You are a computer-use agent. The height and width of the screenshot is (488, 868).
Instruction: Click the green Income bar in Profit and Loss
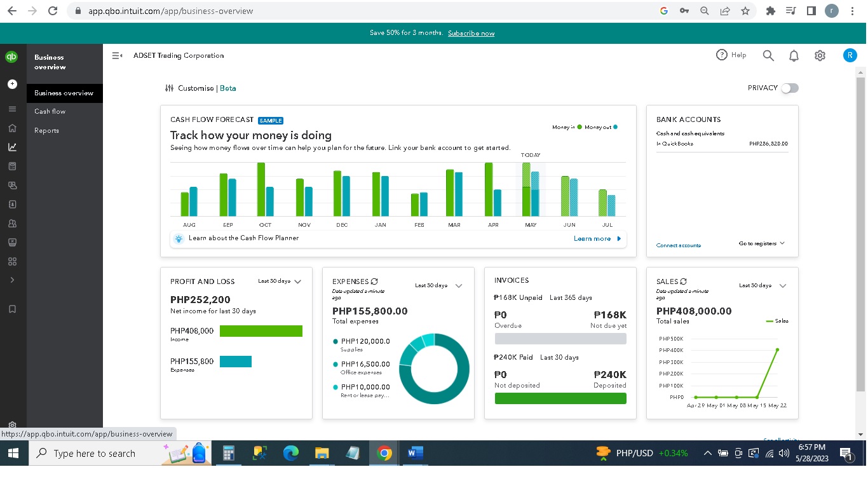pos(261,331)
